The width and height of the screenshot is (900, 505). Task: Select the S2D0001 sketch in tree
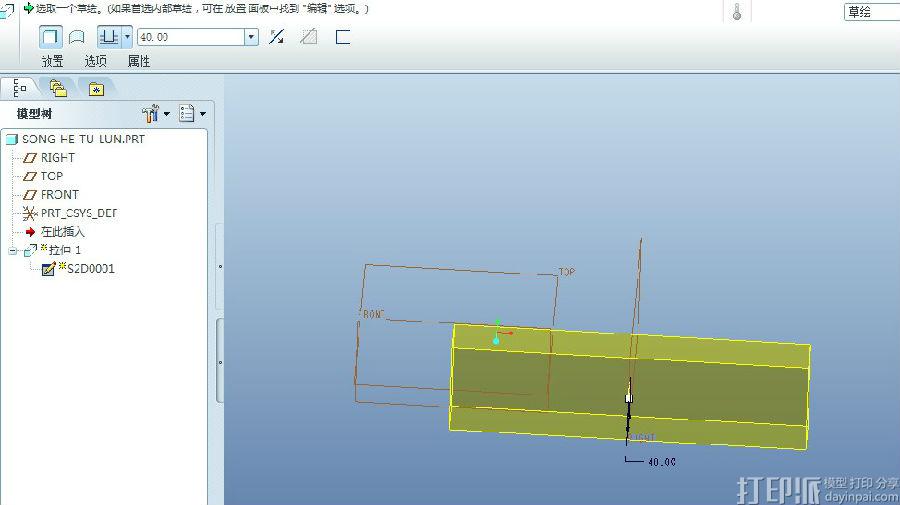[x=90, y=268]
